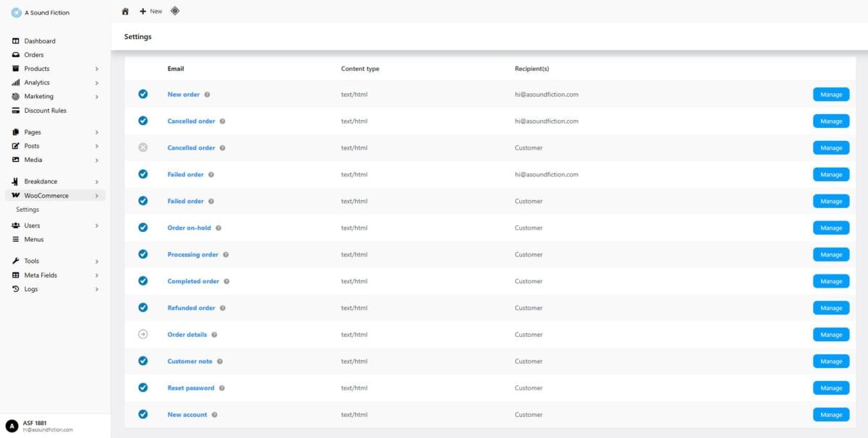Image resolution: width=868 pixels, height=438 pixels.
Task: Open Analytics via its chart icon
Action: pyautogui.click(x=16, y=82)
